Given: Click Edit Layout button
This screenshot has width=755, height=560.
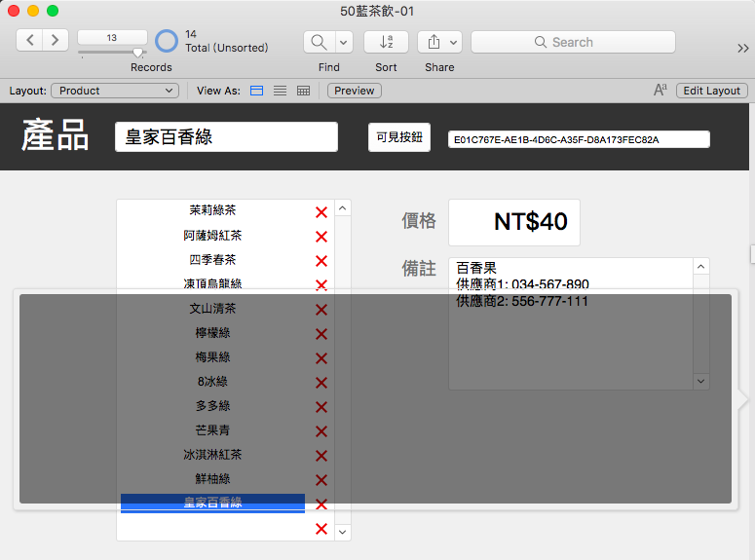Looking at the screenshot, I should (712, 91).
